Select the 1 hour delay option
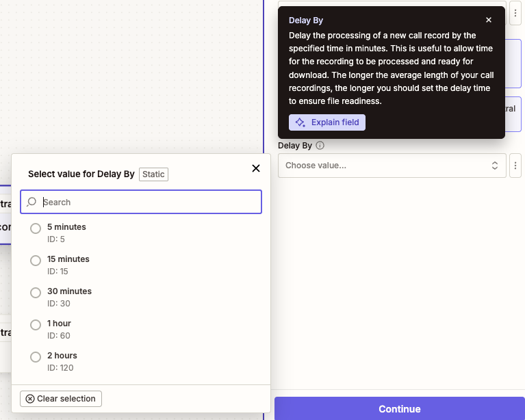 pyautogui.click(x=36, y=325)
